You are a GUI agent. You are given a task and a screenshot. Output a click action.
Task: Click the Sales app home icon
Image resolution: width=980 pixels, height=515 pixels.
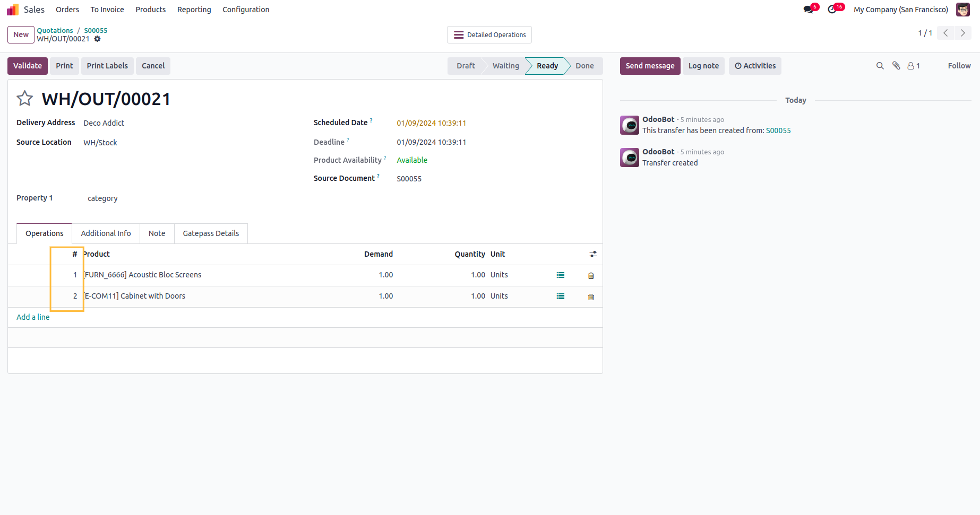[x=13, y=10]
